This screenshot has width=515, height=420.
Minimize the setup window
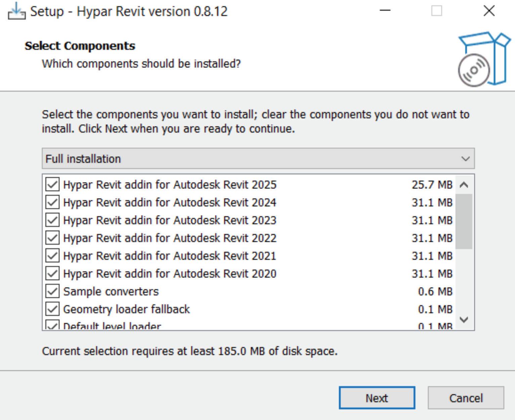click(385, 11)
